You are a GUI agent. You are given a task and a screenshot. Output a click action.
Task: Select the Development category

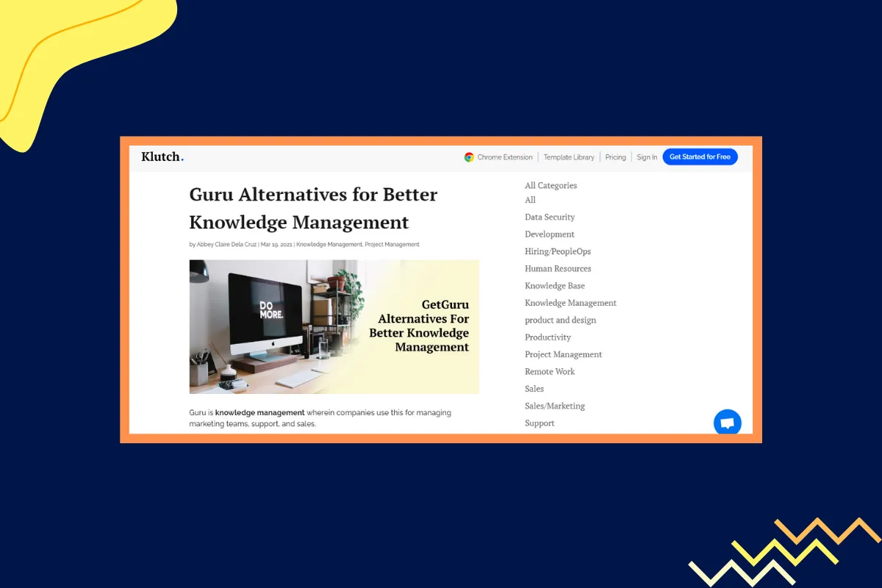(550, 234)
